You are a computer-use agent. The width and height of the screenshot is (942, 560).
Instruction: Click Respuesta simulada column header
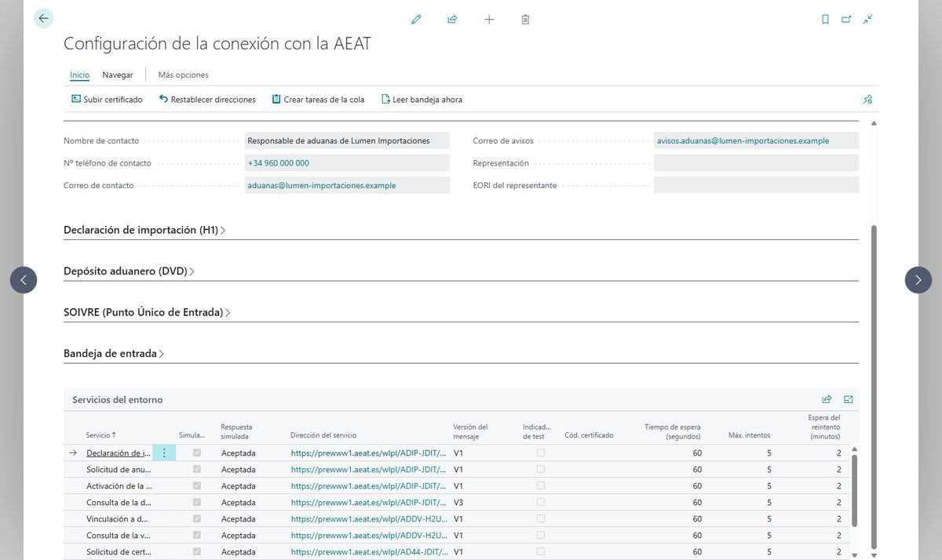click(x=237, y=431)
